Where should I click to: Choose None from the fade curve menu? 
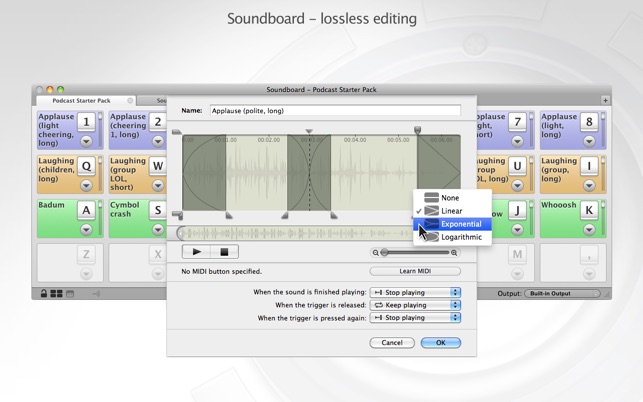coord(452,198)
